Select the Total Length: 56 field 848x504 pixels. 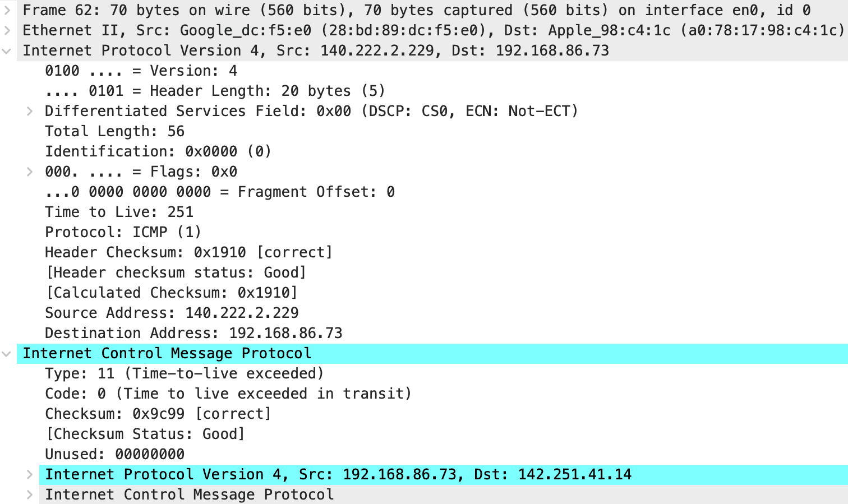pyautogui.click(x=114, y=131)
